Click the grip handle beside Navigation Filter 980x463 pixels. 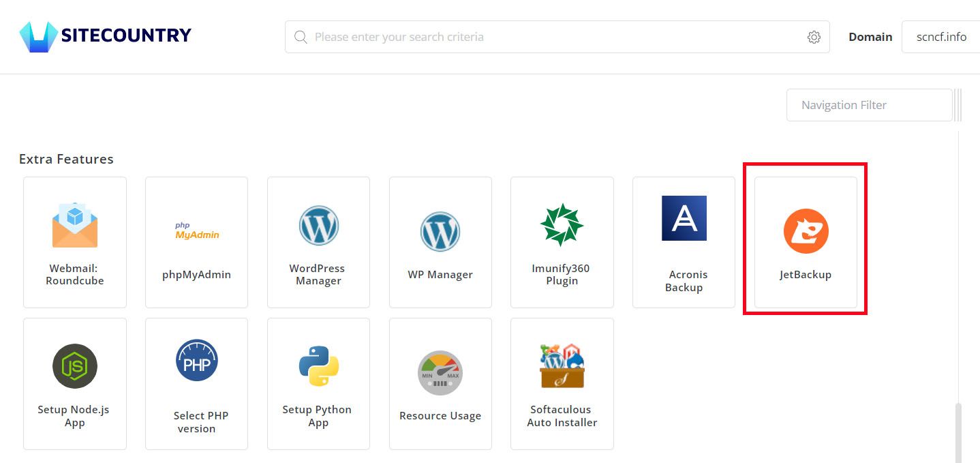pyautogui.click(x=958, y=105)
